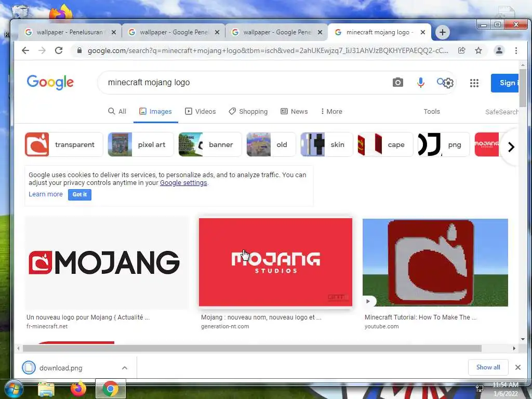The image size is (532, 399).
Task: Open the SafeSearch setting
Action: pyautogui.click(x=501, y=112)
